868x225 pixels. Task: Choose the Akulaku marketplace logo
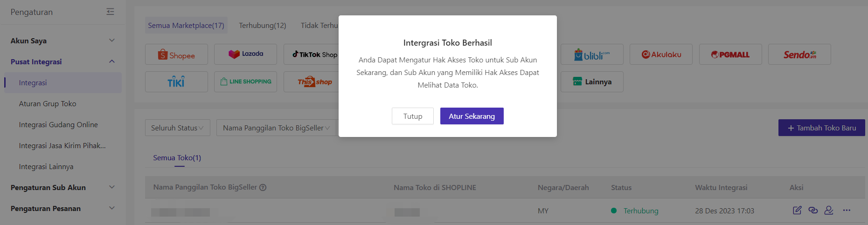click(x=661, y=55)
